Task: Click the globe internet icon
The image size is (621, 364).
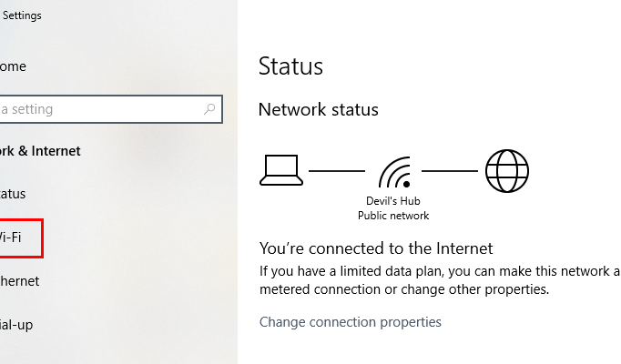Action: click(x=507, y=171)
